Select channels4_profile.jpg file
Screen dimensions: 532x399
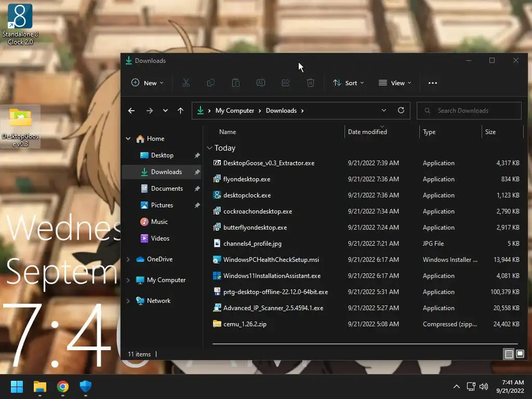(365, 244)
